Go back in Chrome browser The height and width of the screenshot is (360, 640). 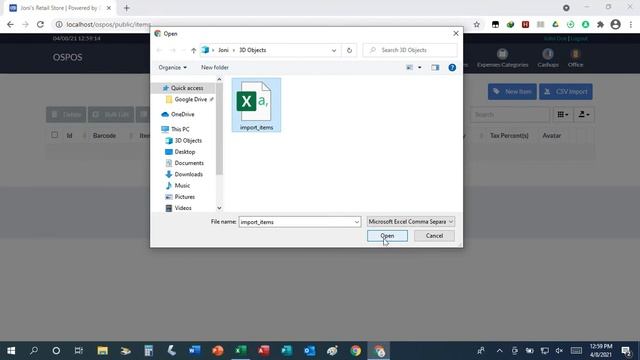tap(10, 24)
